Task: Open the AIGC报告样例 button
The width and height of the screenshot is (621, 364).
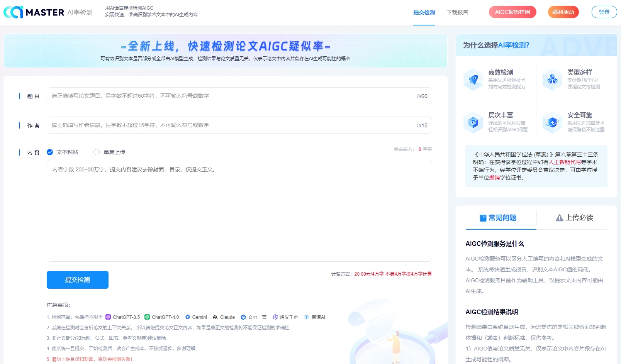Action: tap(512, 12)
